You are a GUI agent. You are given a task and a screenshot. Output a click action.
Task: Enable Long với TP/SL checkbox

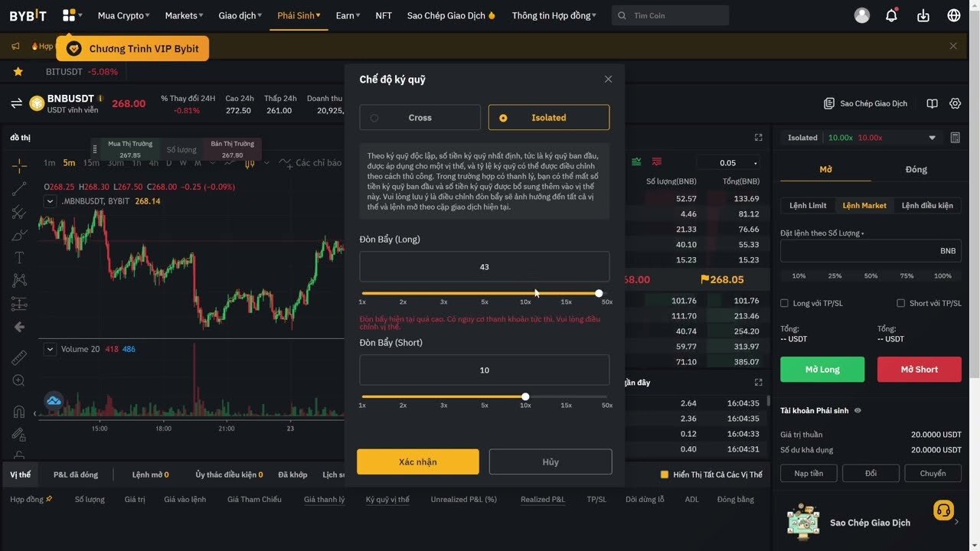pos(784,303)
